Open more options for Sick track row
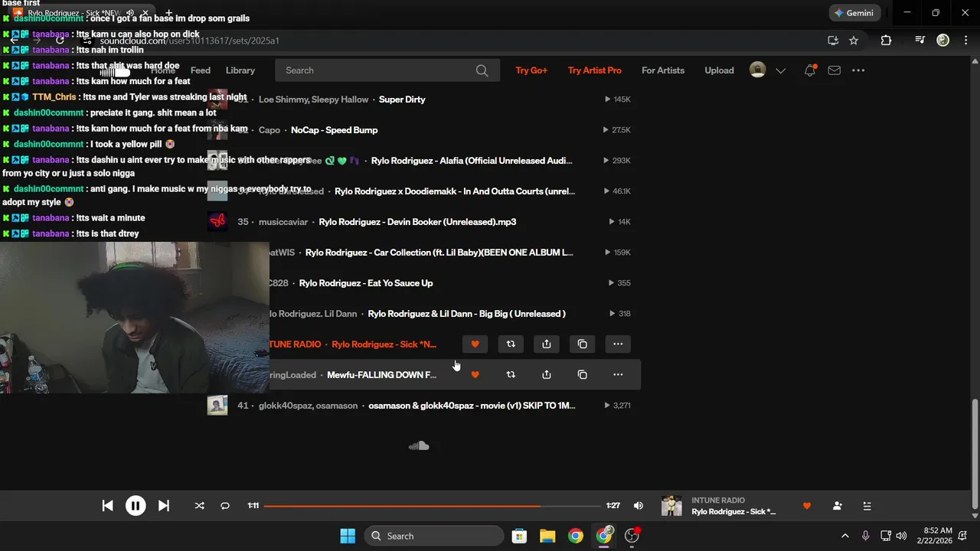 [618, 344]
